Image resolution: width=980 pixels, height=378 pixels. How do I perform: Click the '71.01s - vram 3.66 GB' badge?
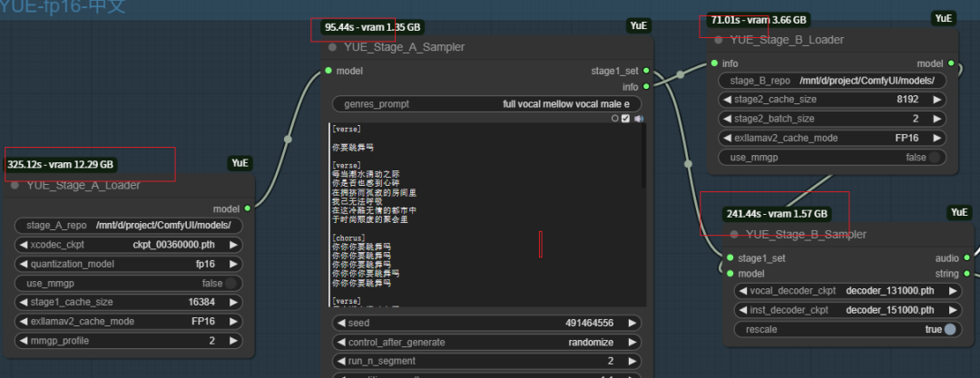pyautogui.click(x=759, y=20)
